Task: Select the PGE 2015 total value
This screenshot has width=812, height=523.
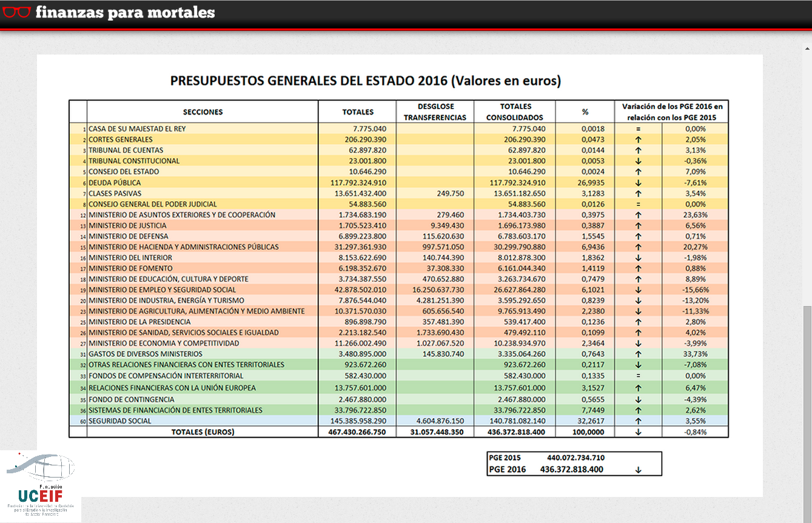Action: [575, 458]
